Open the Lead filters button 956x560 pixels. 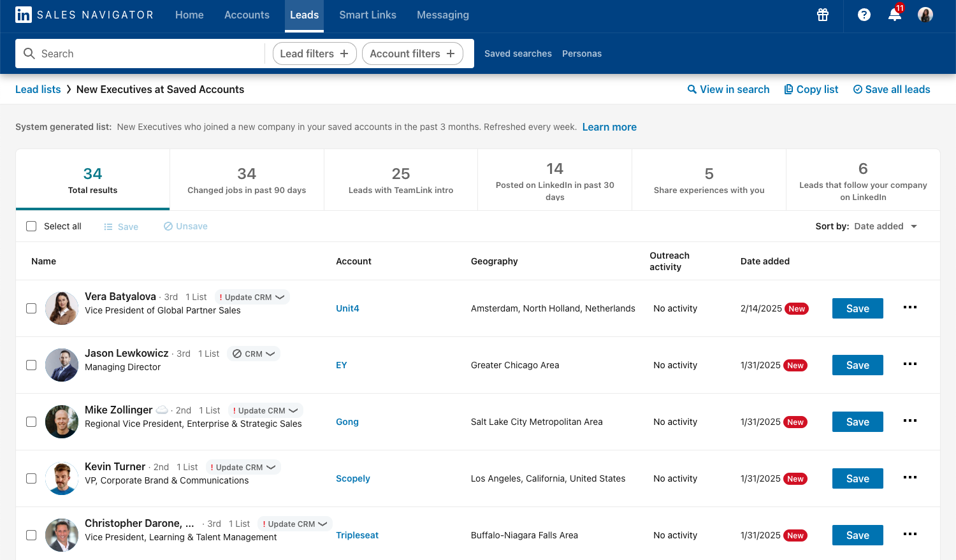coord(314,54)
